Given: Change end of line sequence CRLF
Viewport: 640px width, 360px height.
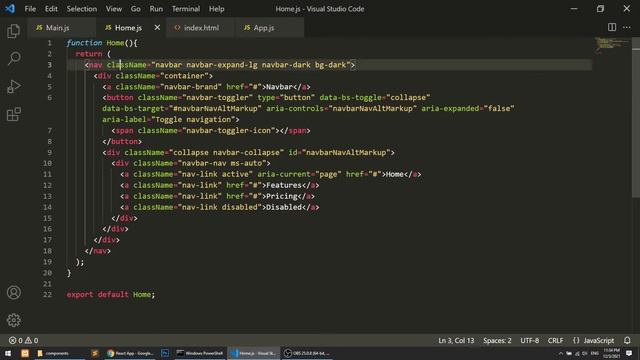Looking at the screenshot, I should pos(556,340).
